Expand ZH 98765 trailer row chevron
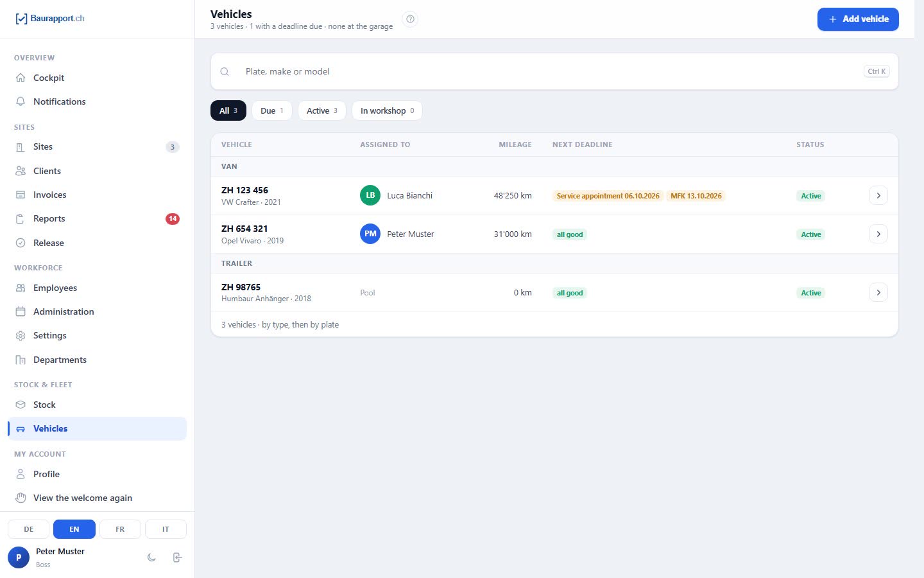 click(878, 292)
